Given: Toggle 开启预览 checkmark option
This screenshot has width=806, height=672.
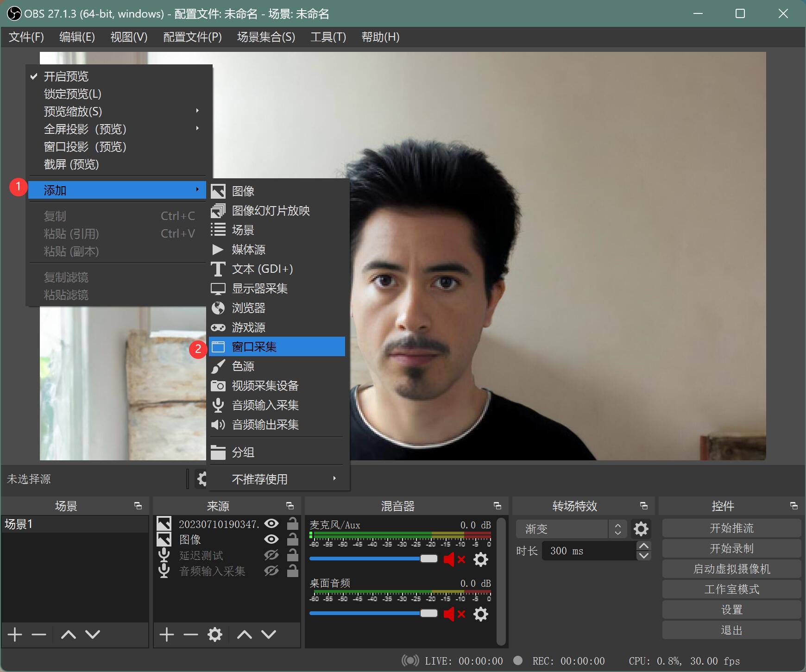Looking at the screenshot, I should click(117, 76).
